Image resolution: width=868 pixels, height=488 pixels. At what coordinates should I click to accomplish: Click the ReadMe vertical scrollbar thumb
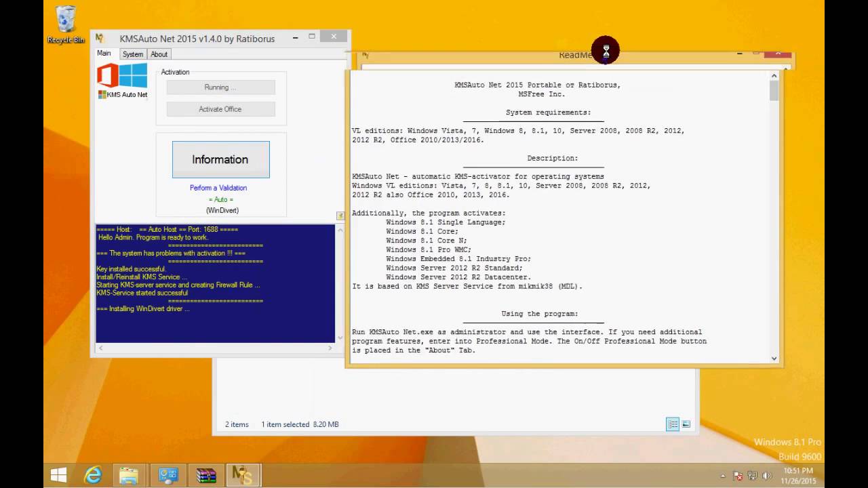coord(774,91)
